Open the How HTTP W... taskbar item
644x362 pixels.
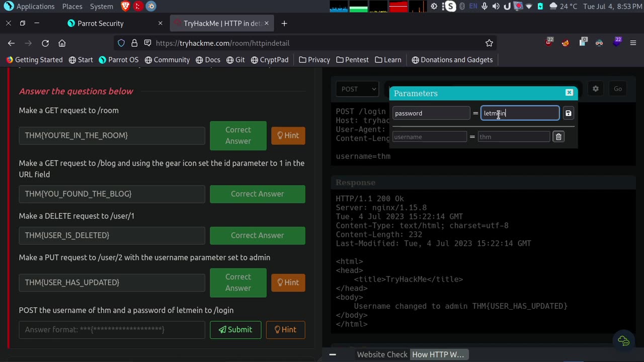click(x=438, y=354)
